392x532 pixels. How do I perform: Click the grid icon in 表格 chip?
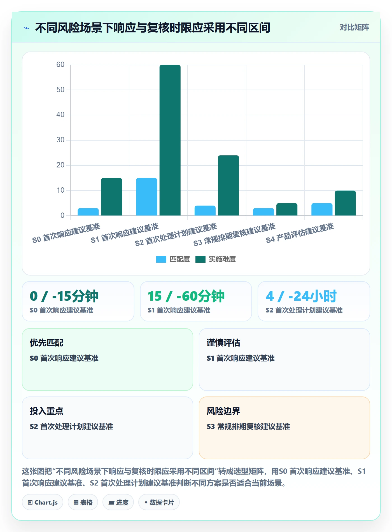(x=76, y=503)
